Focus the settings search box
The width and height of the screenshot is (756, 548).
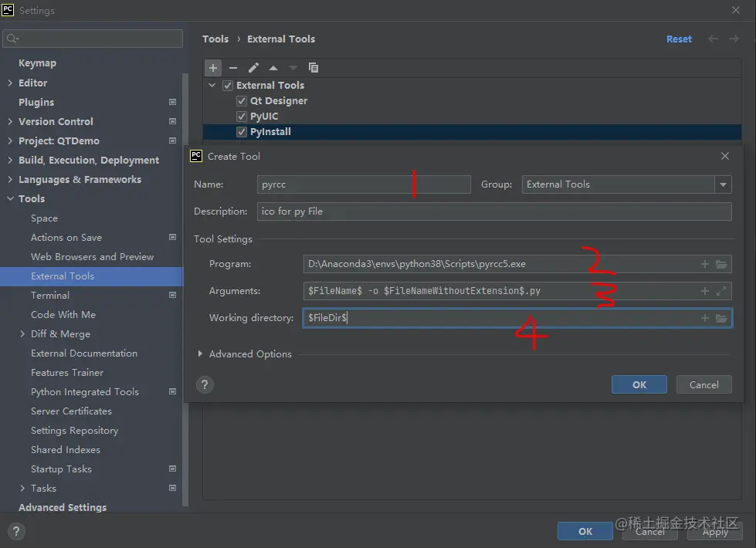(x=93, y=39)
